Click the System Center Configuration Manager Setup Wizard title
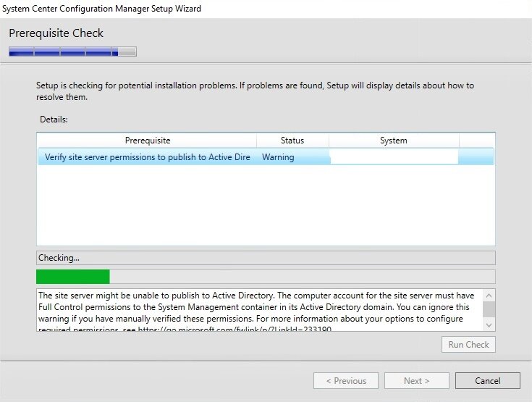This screenshot has height=402, width=532. click(101, 9)
